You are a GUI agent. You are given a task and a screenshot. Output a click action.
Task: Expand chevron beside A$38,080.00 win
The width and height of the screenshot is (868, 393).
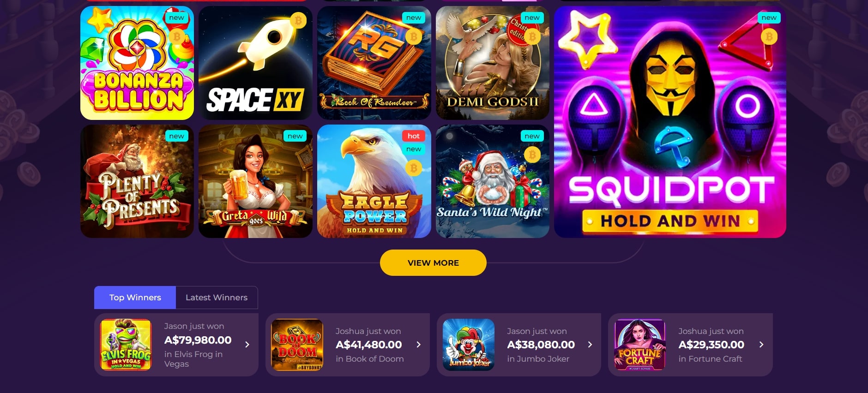(590, 345)
